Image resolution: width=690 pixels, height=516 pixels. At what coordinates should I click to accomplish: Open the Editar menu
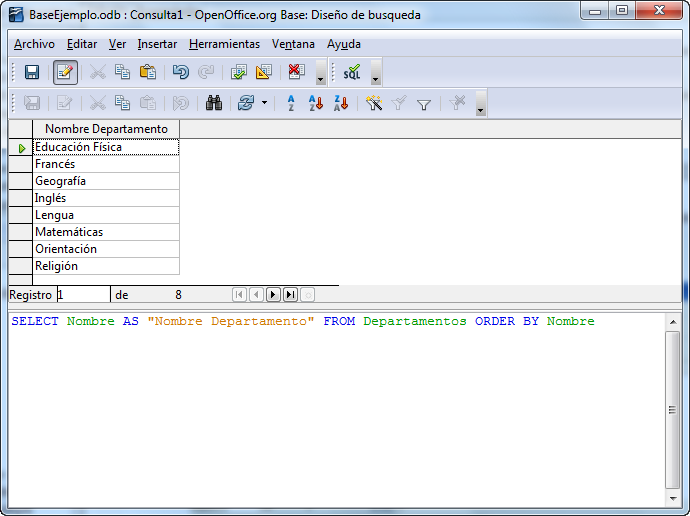[82, 44]
